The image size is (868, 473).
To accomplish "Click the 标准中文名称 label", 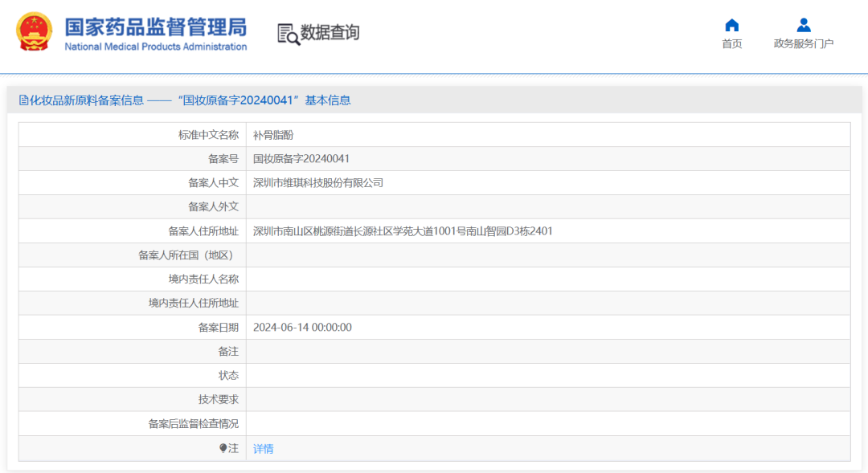I will point(208,135).
